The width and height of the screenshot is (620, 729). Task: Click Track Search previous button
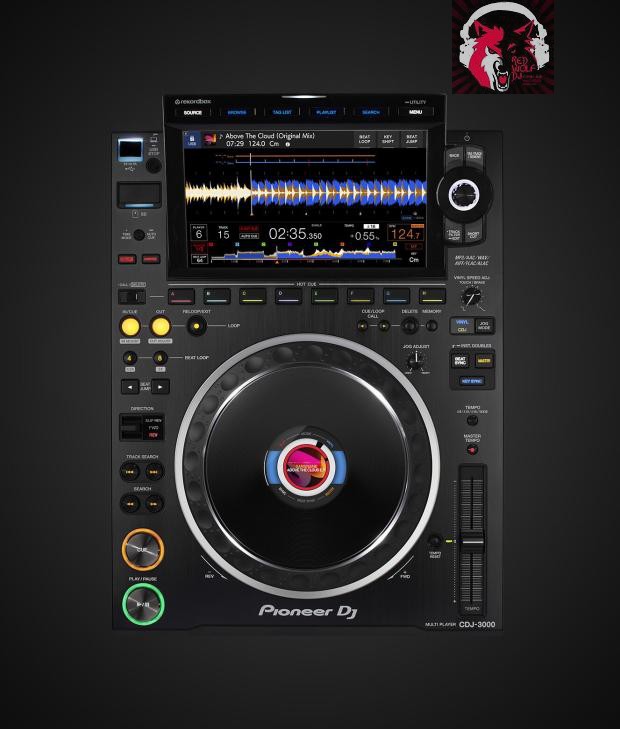pyautogui.click(x=130, y=472)
